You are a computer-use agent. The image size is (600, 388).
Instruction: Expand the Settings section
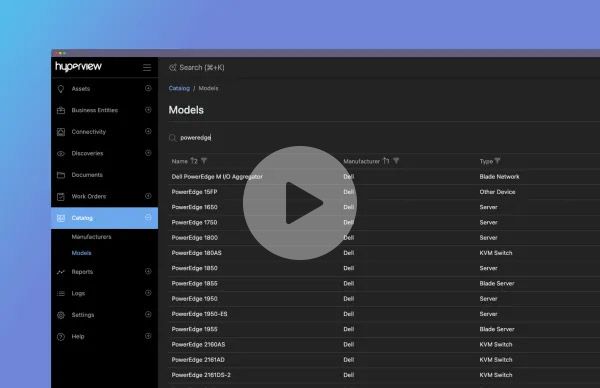[x=148, y=315]
